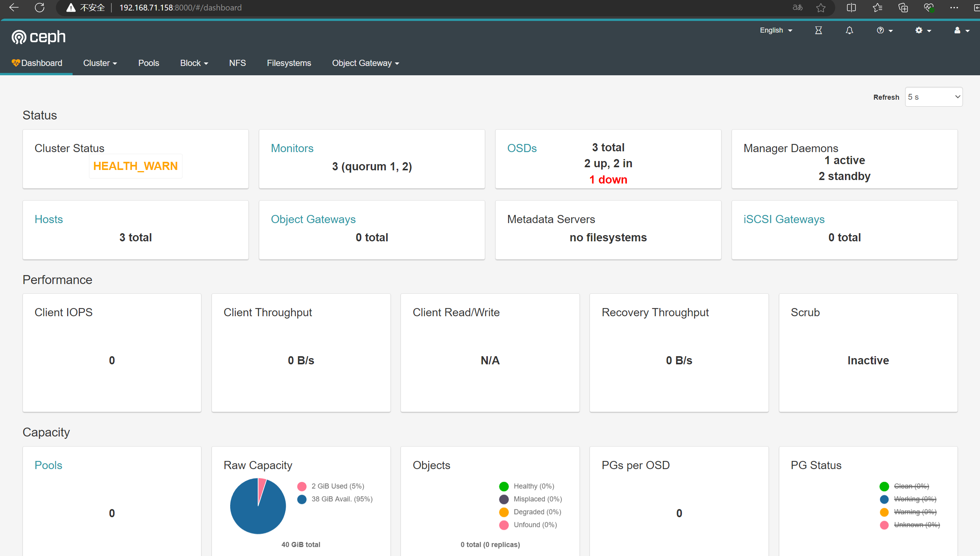
Task: Switch to the Filesystems tab
Action: click(289, 63)
